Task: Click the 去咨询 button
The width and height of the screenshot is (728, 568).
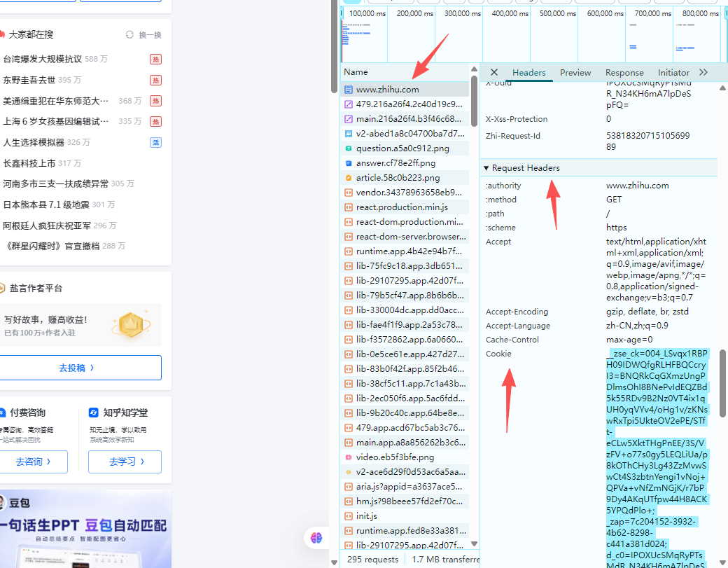Action: 34,462
